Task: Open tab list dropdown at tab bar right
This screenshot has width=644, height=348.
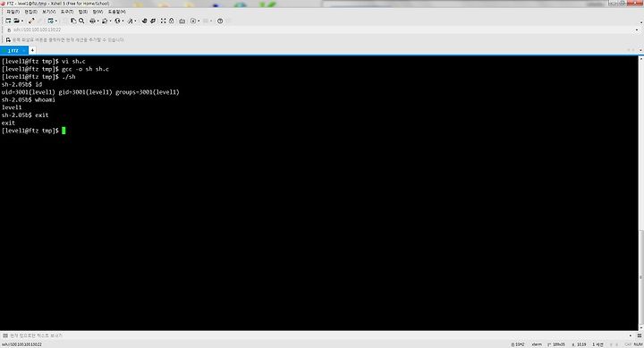Action: [640, 50]
